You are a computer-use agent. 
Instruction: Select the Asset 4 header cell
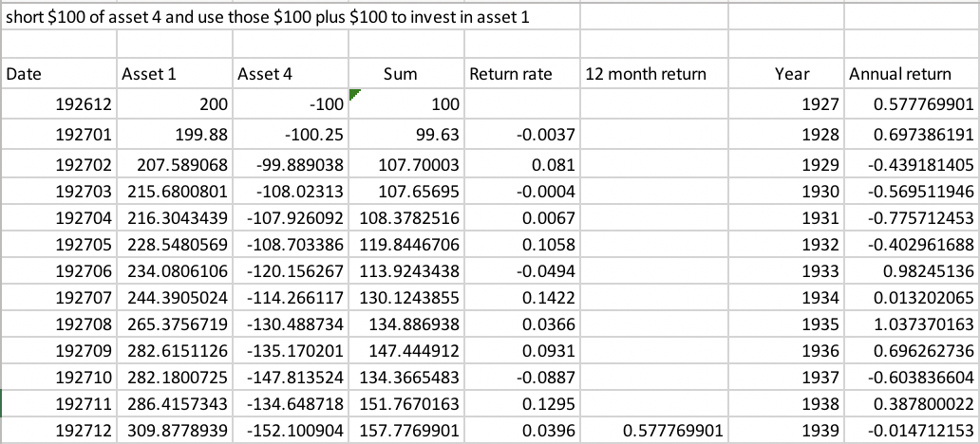(290, 74)
